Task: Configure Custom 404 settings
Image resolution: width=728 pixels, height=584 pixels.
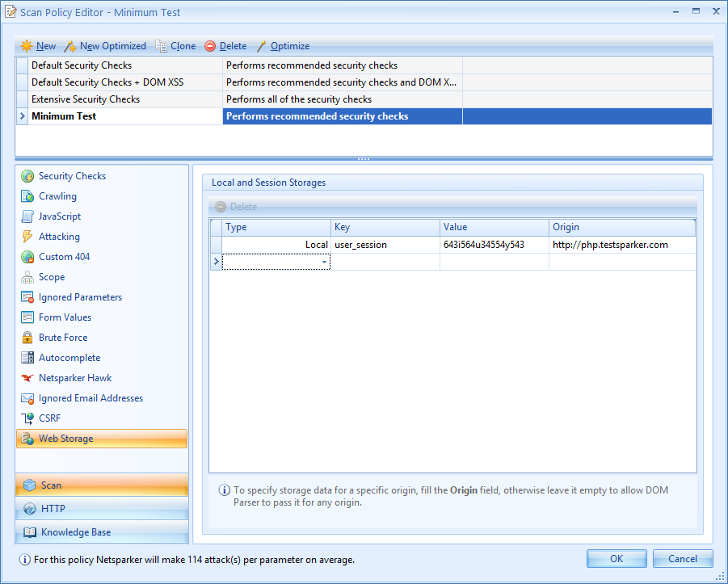Action: click(x=61, y=256)
